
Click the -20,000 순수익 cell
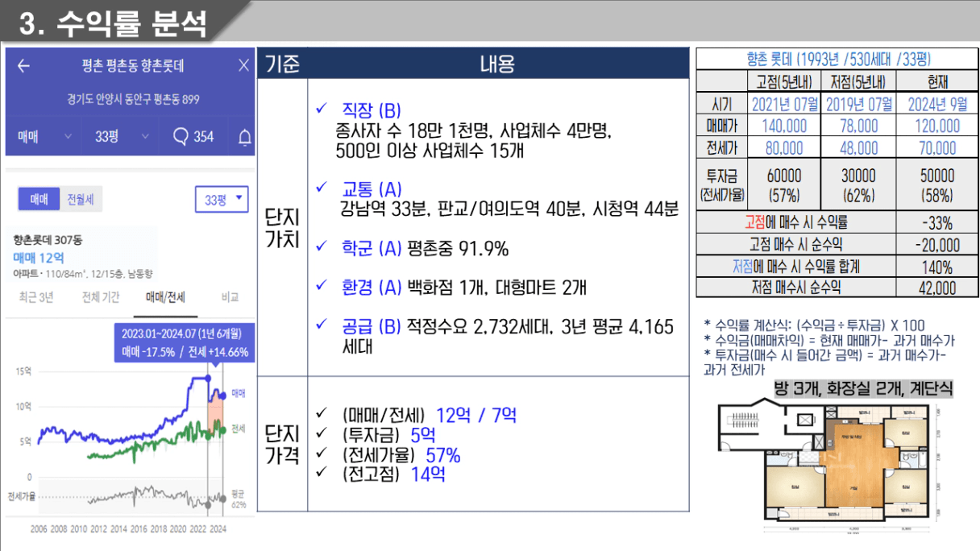coord(937,245)
